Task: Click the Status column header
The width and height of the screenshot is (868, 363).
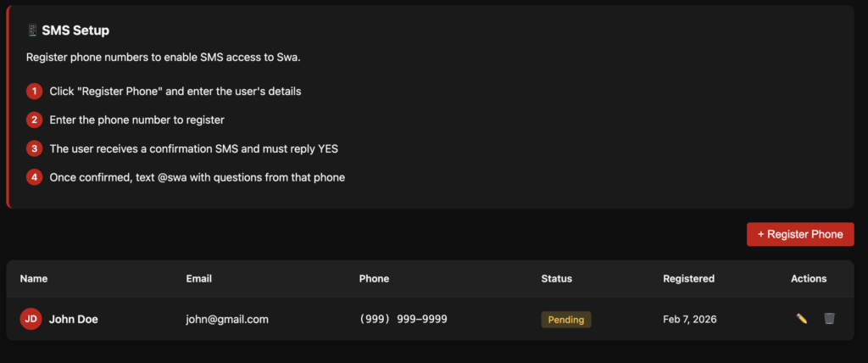Action: click(556, 278)
